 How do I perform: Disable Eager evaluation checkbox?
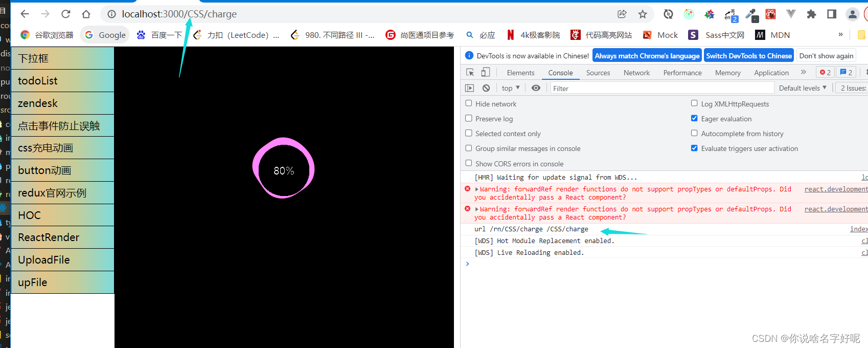tap(694, 118)
